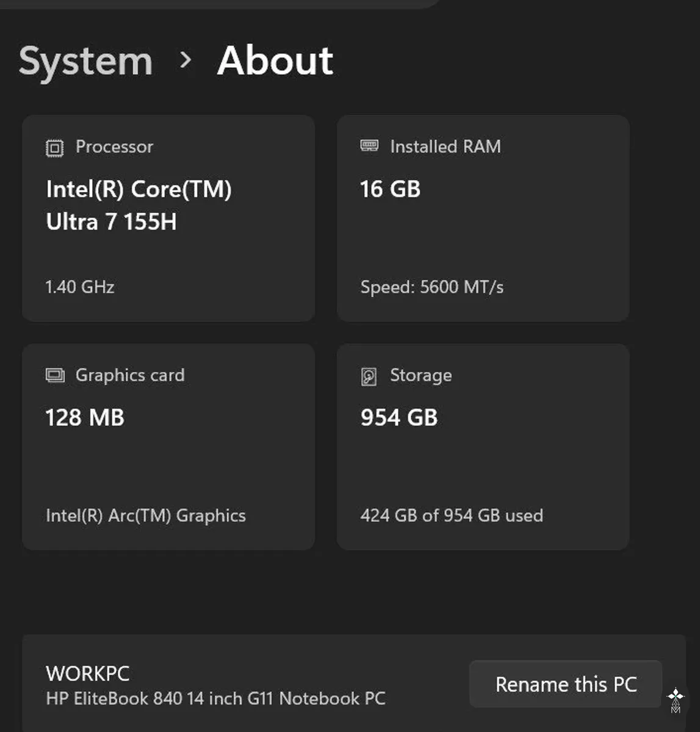The image size is (700, 732).
Task: Click the breadcrumb chevron after System
Action: coord(186,60)
